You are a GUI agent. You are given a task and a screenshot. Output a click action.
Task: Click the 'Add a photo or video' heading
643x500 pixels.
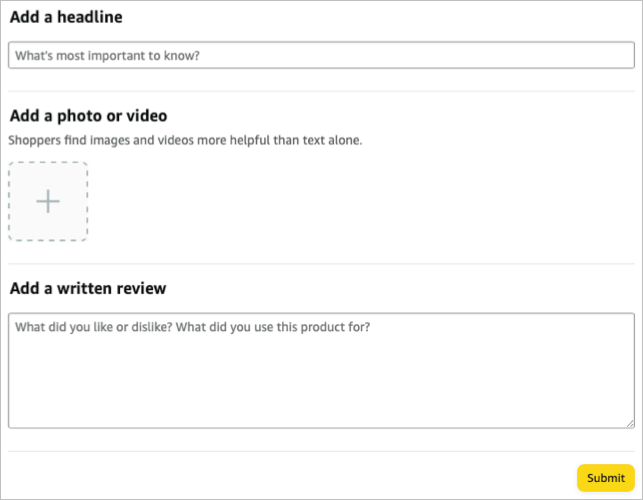88,116
